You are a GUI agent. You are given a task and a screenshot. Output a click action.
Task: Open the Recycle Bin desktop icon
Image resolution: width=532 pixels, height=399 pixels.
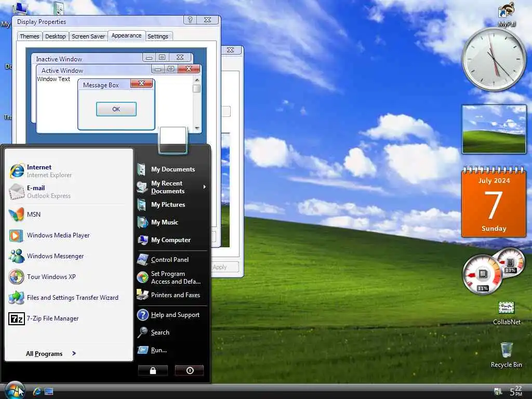pyautogui.click(x=506, y=354)
